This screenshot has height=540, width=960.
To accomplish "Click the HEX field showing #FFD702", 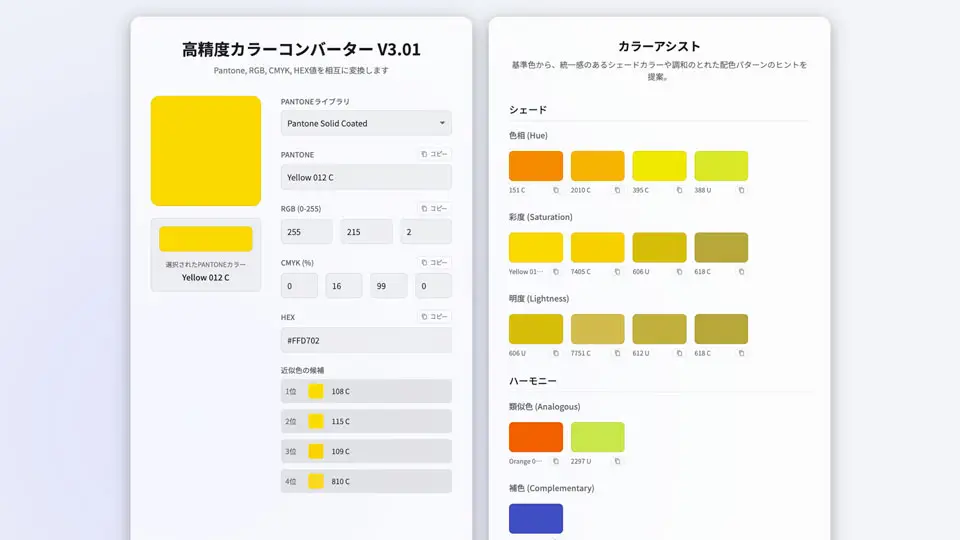I will pyautogui.click(x=366, y=340).
